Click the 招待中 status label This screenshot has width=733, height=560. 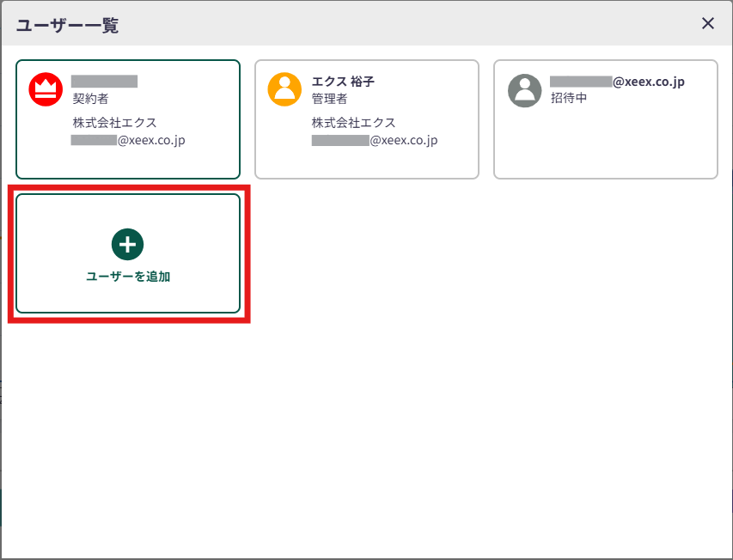[568, 98]
